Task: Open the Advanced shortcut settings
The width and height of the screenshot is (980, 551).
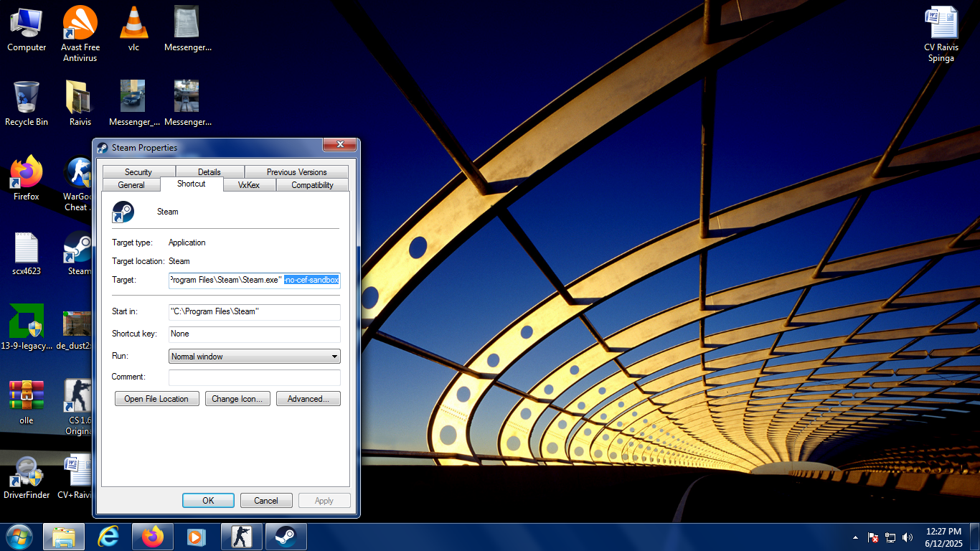Action: pos(308,399)
